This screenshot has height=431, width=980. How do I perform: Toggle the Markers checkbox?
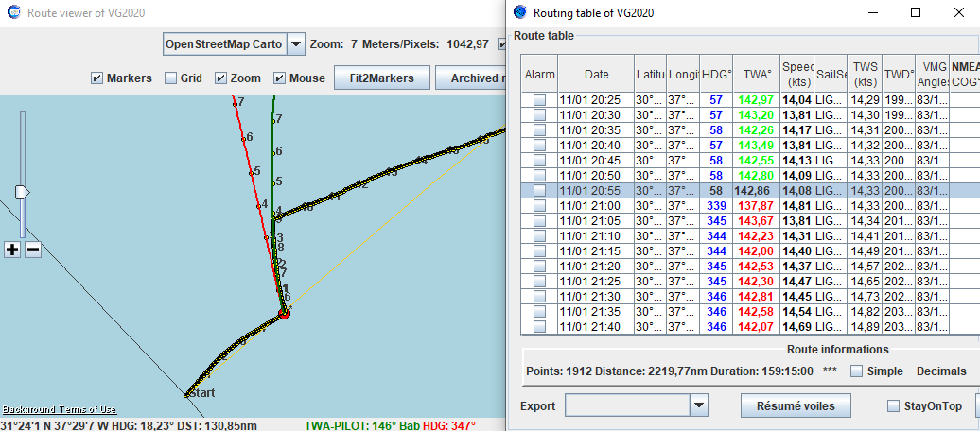(96, 78)
